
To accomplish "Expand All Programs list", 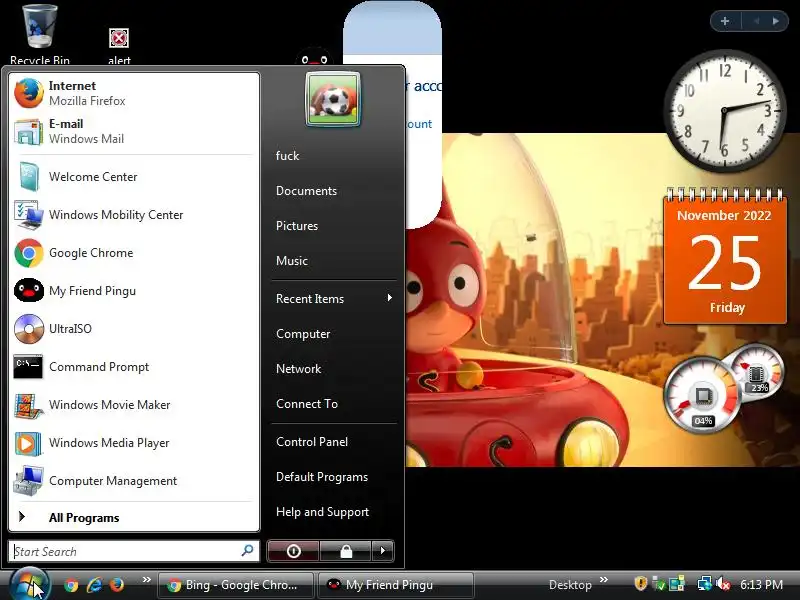I will point(134,517).
